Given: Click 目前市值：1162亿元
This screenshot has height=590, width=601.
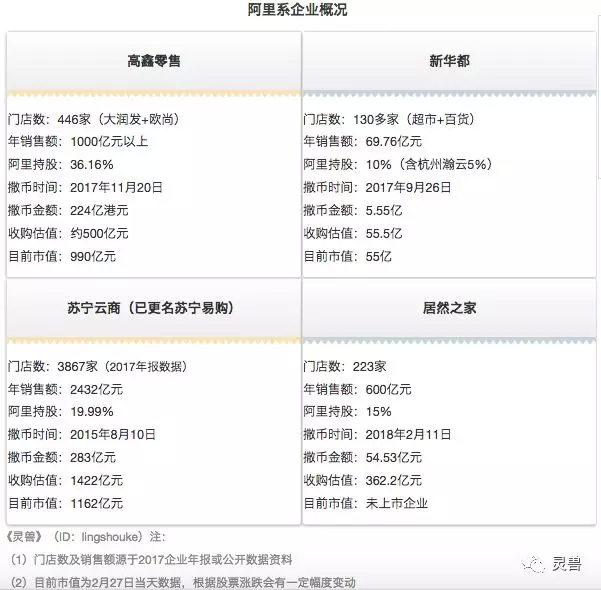Looking at the screenshot, I should [x=65, y=504].
